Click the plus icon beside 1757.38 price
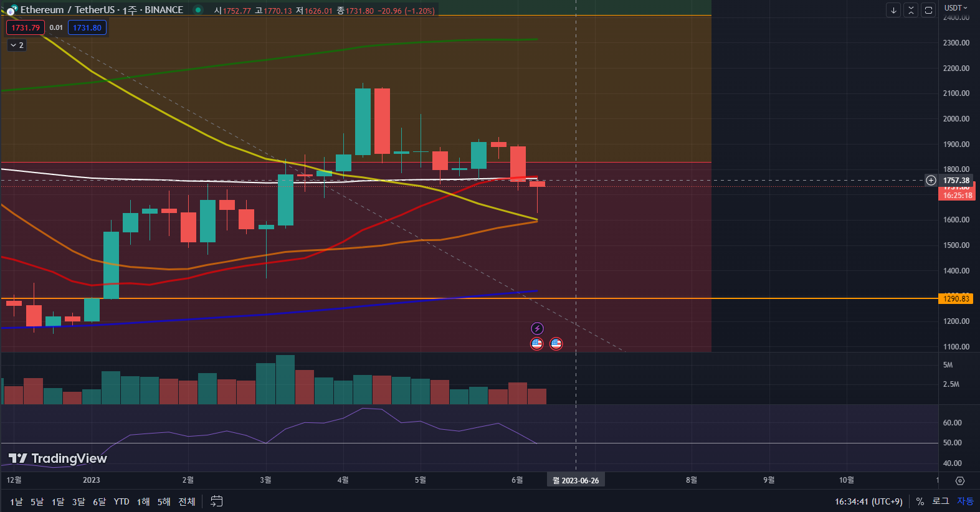Viewport: 980px width, 512px height. point(931,181)
